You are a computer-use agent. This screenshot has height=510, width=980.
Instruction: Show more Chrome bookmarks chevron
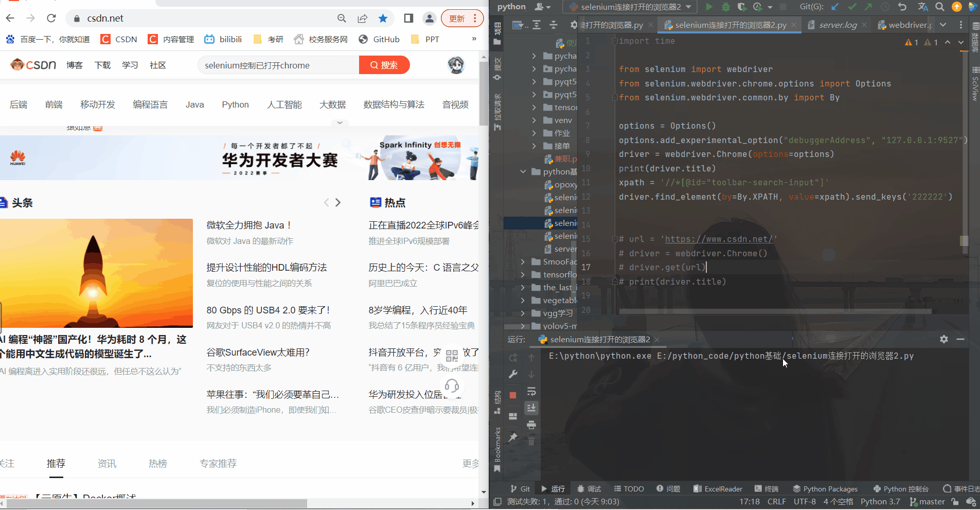474,39
